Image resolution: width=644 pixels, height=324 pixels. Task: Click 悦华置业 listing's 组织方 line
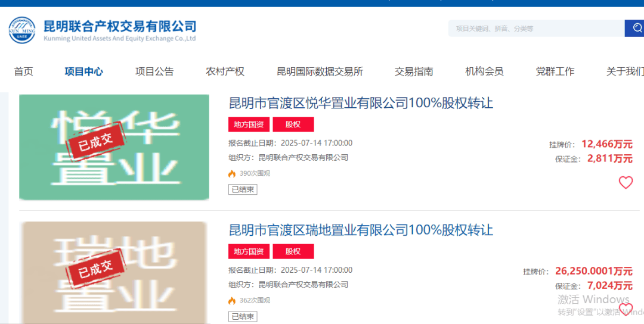pos(289,157)
